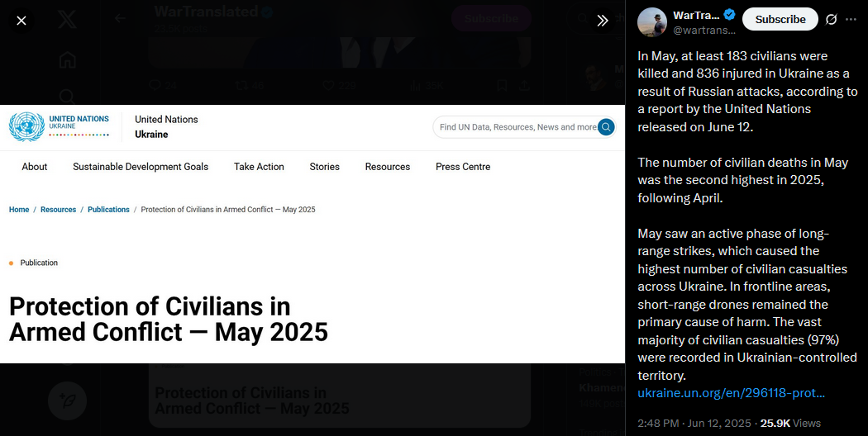
Task: Click the like heart icon on background post
Action: (328, 85)
